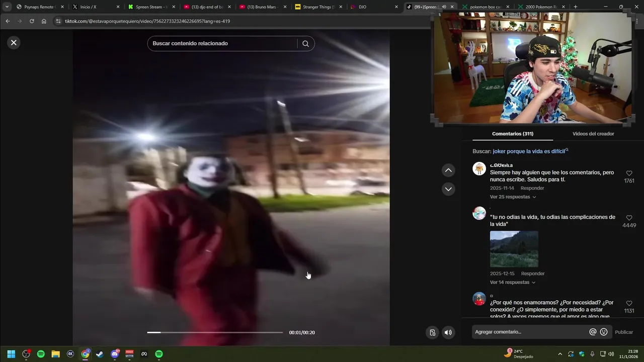The width and height of the screenshot is (644, 362).
Task: Open the Windows Start menu
Action: [x=11, y=354]
